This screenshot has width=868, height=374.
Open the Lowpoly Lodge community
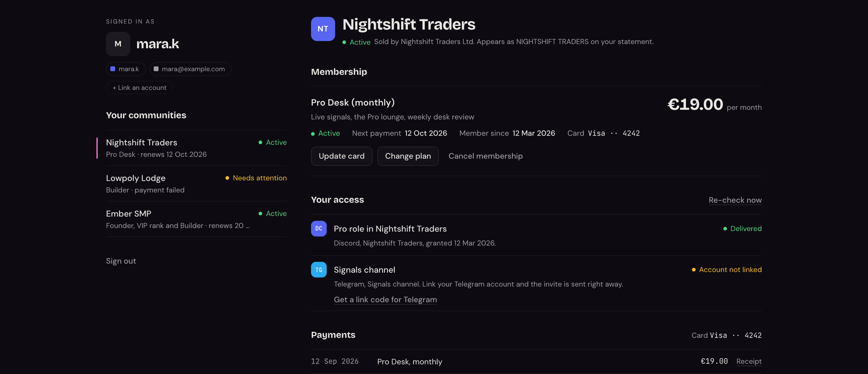coord(197,184)
